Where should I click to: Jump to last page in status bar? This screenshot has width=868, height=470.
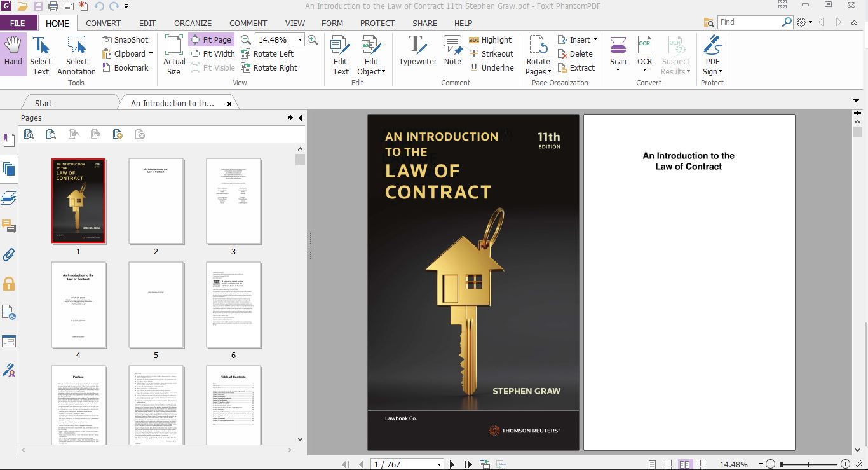(x=468, y=464)
